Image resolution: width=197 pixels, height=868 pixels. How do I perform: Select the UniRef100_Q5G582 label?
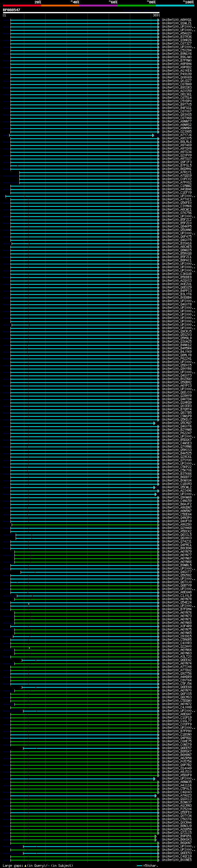177,575
